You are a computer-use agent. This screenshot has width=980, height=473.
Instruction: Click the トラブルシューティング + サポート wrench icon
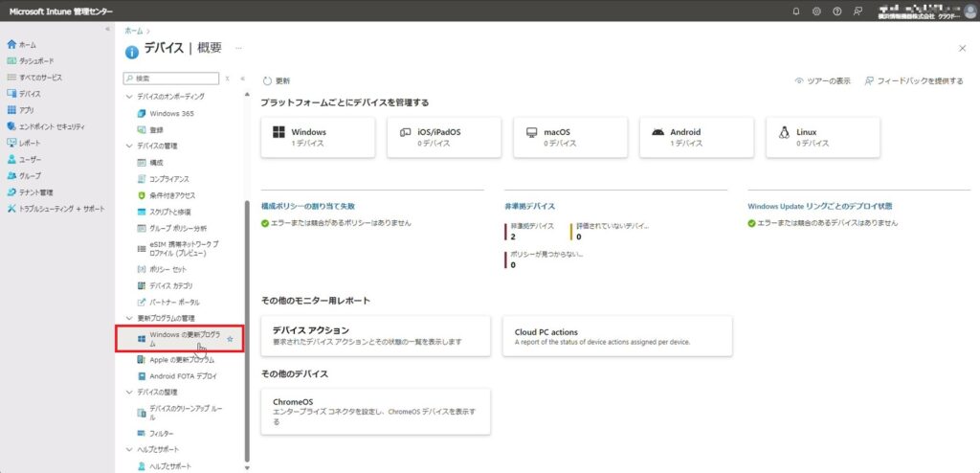tap(11, 209)
